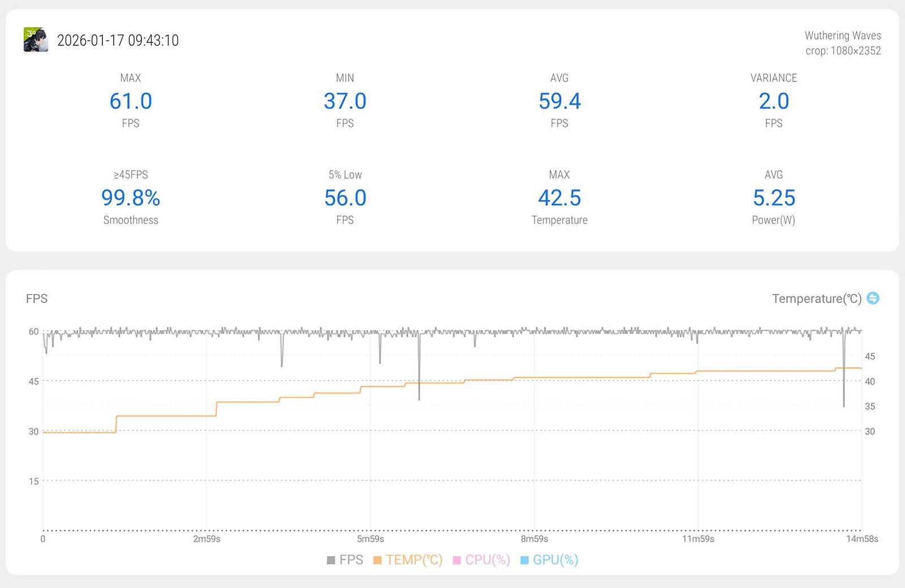Viewport: 905px width, 588px height.
Task: Show the FPS series via legend label
Action: click(351, 560)
